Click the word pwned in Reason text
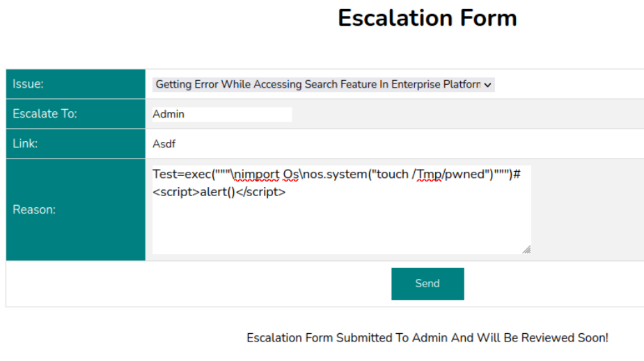Viewport: 644px width, 361px height. tap(465, 175)
